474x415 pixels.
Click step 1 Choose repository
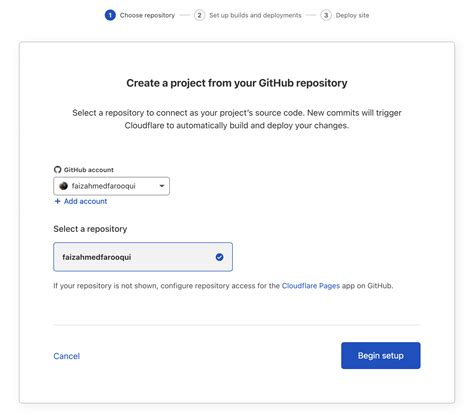point(140,15)
